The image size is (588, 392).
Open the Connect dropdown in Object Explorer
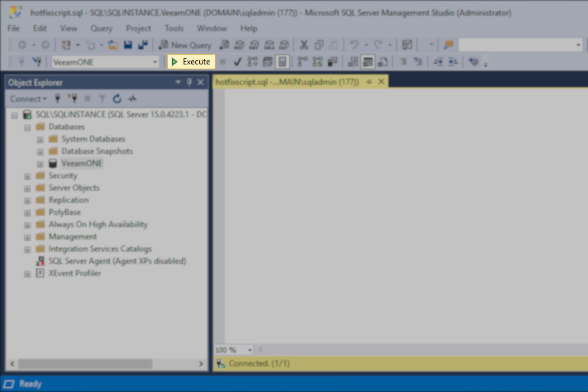click(28, 99)
